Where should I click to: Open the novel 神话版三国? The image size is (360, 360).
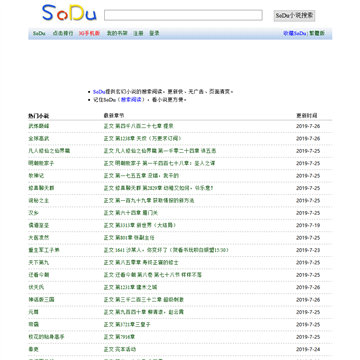(x=41, y=300)
